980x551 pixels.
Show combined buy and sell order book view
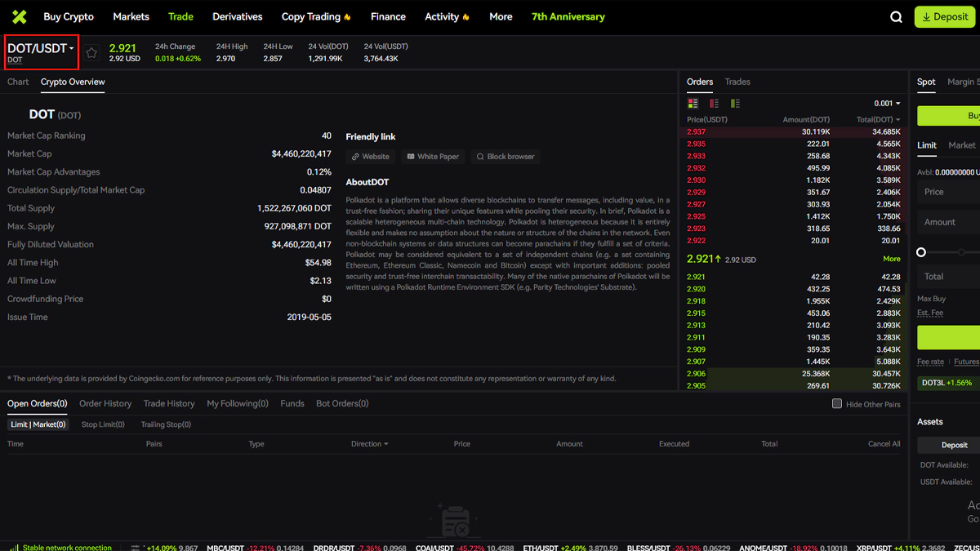(693, 104)
